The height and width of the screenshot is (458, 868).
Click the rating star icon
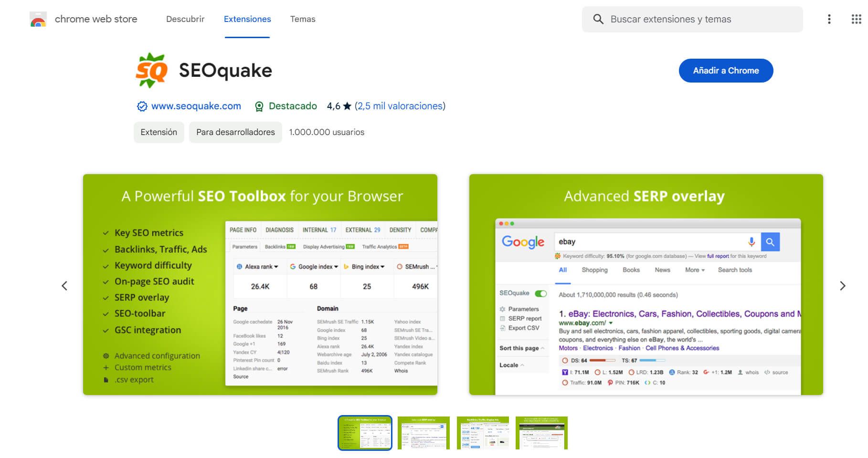(347, 106)
